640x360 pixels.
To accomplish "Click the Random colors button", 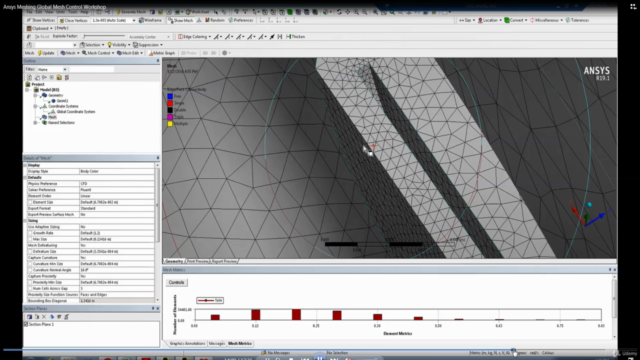I will point(215,20).
